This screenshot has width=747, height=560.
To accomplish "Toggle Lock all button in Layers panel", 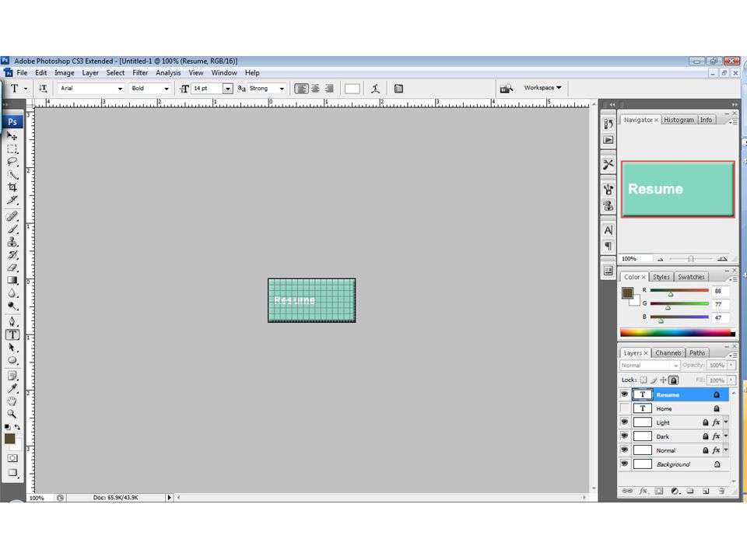I will (x=673, y=380).
